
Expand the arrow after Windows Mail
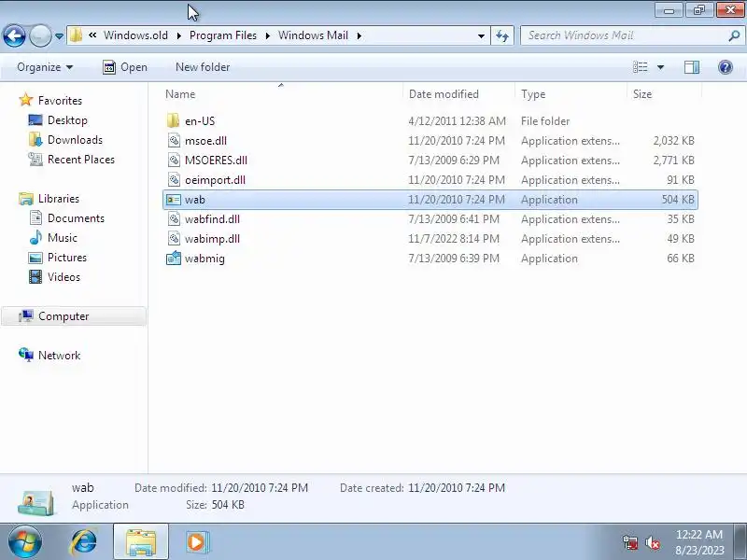[x=359, y=35]
